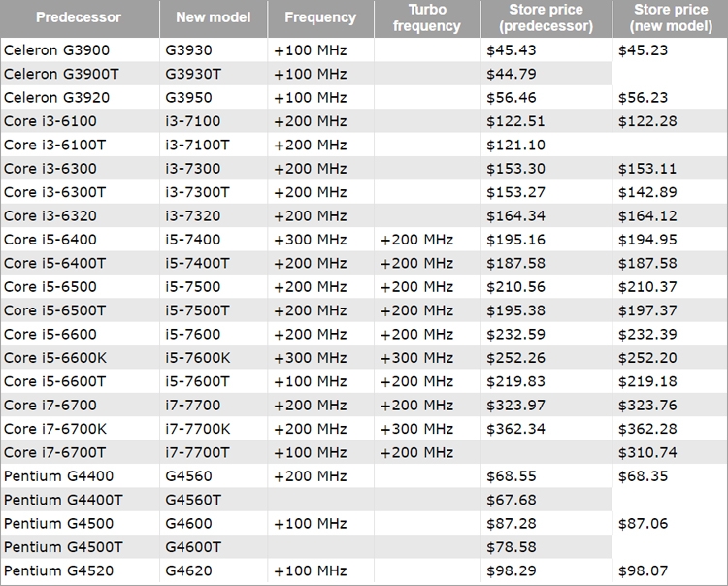The image size is (728, 586).
Task: Click the $362.34 price cell
Action: tap(514, 429)
